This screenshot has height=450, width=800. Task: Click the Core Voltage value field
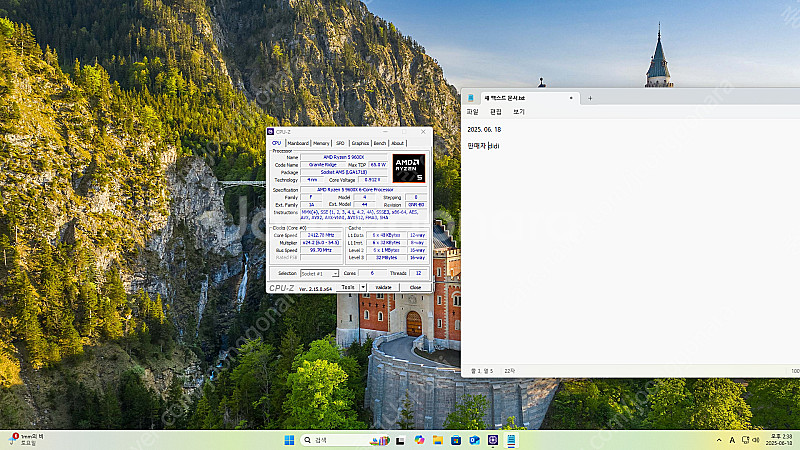tap(372, 180)
